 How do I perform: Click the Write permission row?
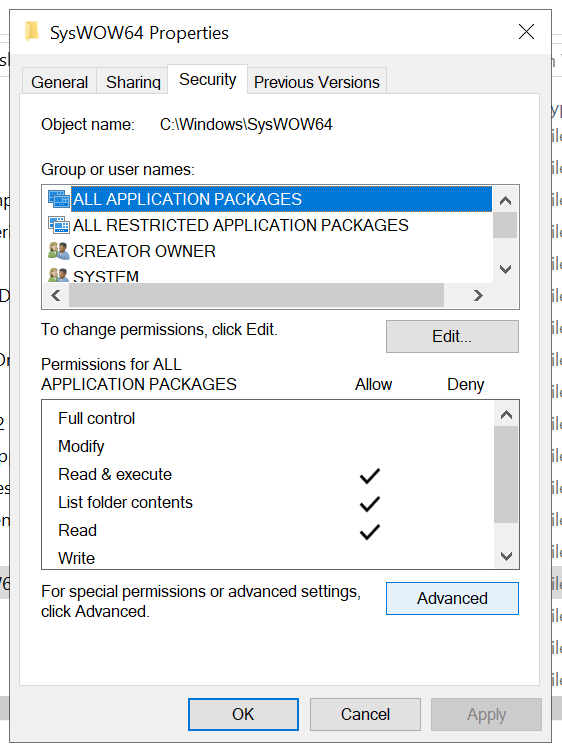[x=268, y=558]
